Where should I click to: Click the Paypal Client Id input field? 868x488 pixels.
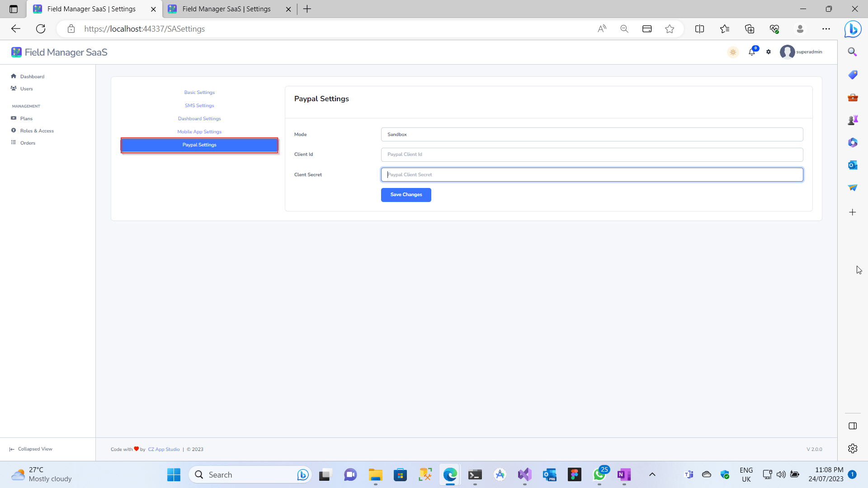pyautogui.click(x=591, y=154)
